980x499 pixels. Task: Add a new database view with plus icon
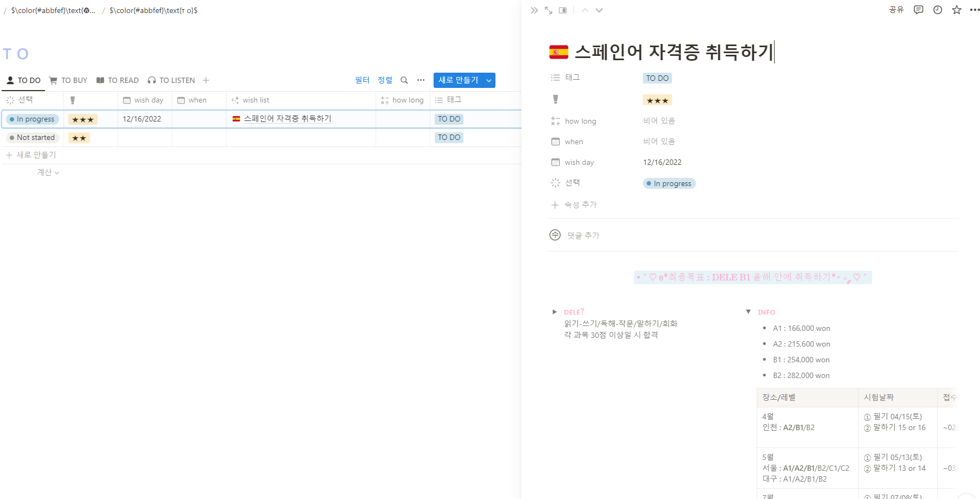click(x=206, y=80)
